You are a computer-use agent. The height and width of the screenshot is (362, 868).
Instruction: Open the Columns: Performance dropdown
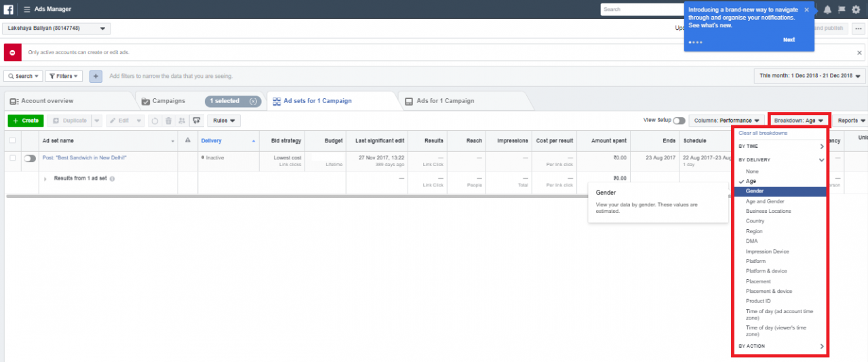point(726,121)
